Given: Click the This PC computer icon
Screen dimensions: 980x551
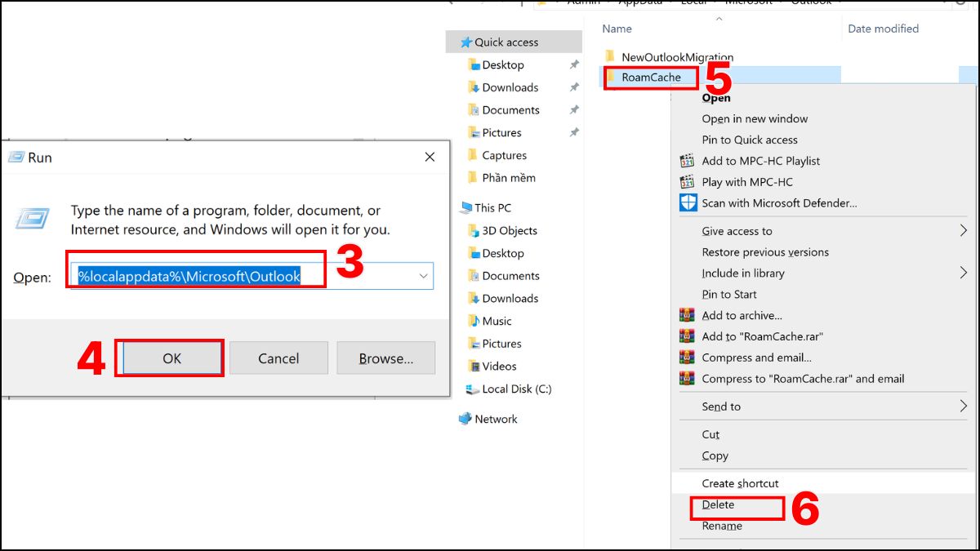Looking at the screenshot, I should [x=466, y=208].
